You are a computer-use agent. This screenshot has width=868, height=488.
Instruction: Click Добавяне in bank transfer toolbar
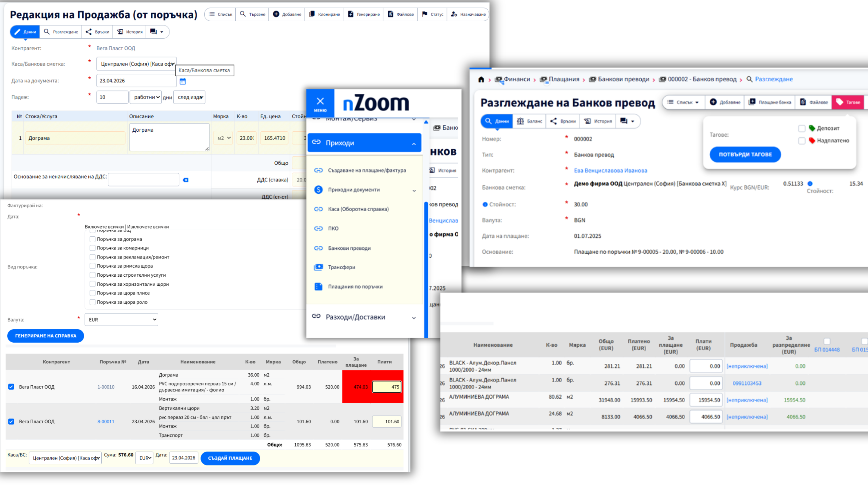point(725,102)
